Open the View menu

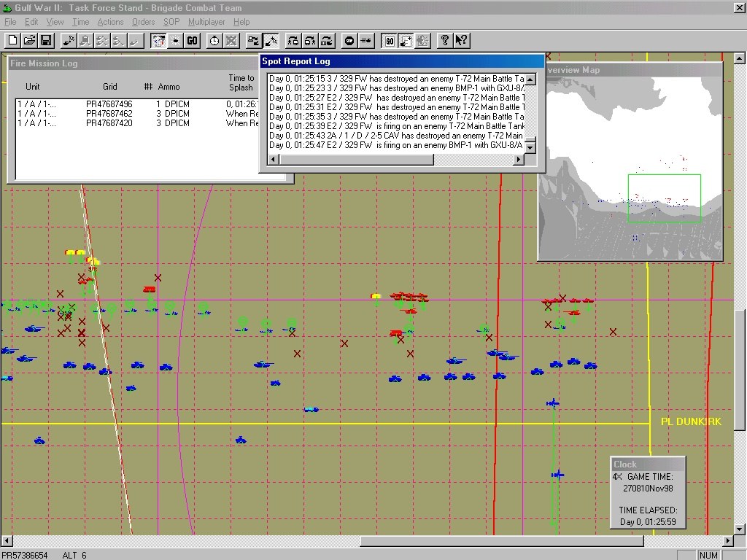click(x=55, y=22)
